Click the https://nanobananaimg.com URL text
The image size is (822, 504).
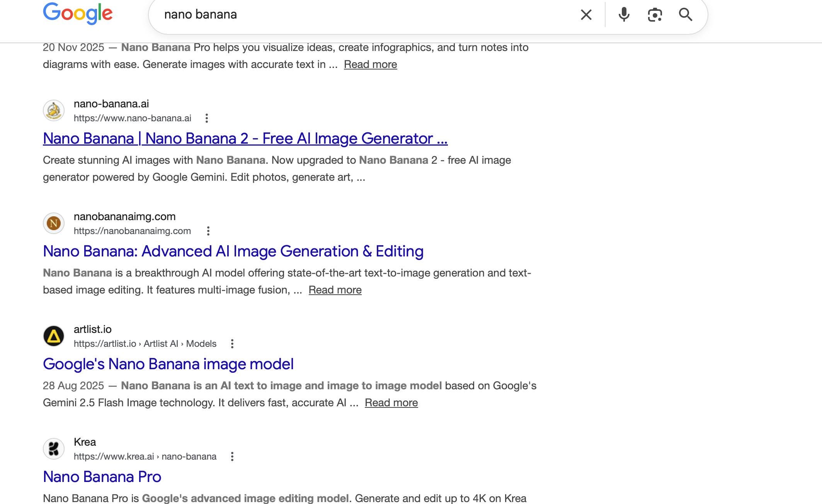click(x=132, y=231)
